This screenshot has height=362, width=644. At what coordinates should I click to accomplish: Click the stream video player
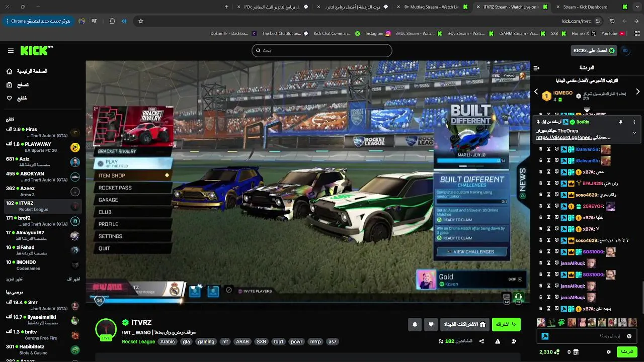point(307,183)
